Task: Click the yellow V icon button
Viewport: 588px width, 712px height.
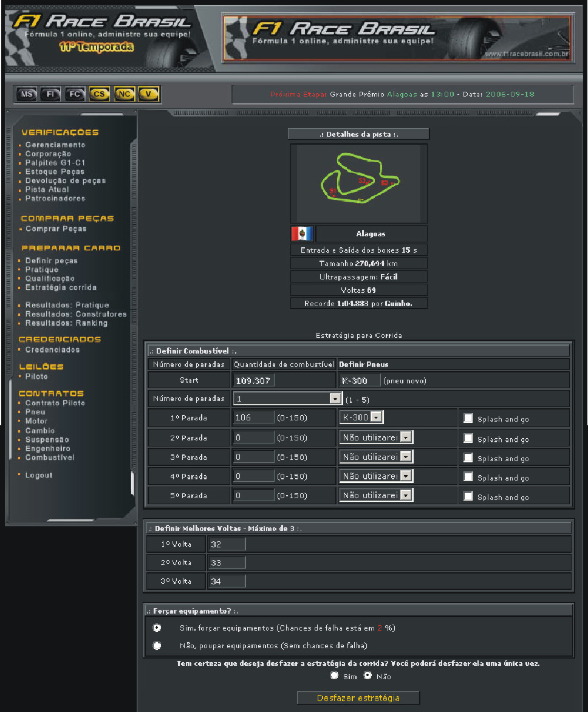Action: point(148,94)
